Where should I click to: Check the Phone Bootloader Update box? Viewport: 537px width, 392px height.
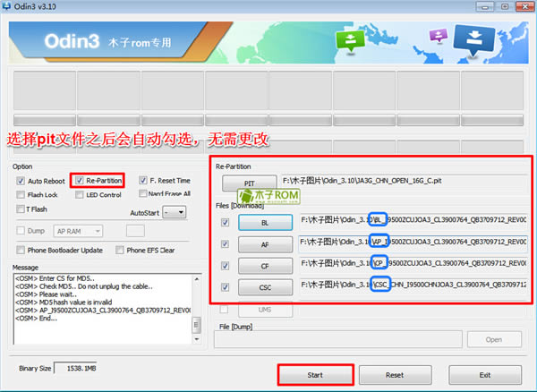click(x=21, y=250)
